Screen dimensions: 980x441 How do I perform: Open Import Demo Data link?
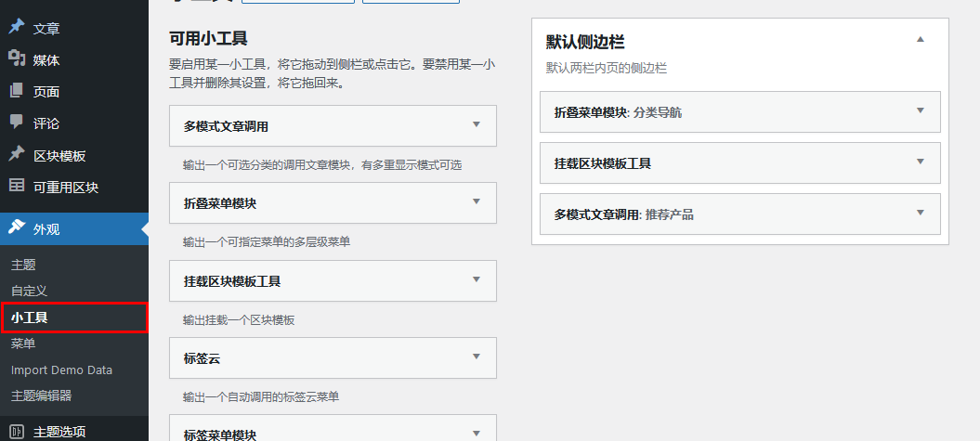click(61, 370)
